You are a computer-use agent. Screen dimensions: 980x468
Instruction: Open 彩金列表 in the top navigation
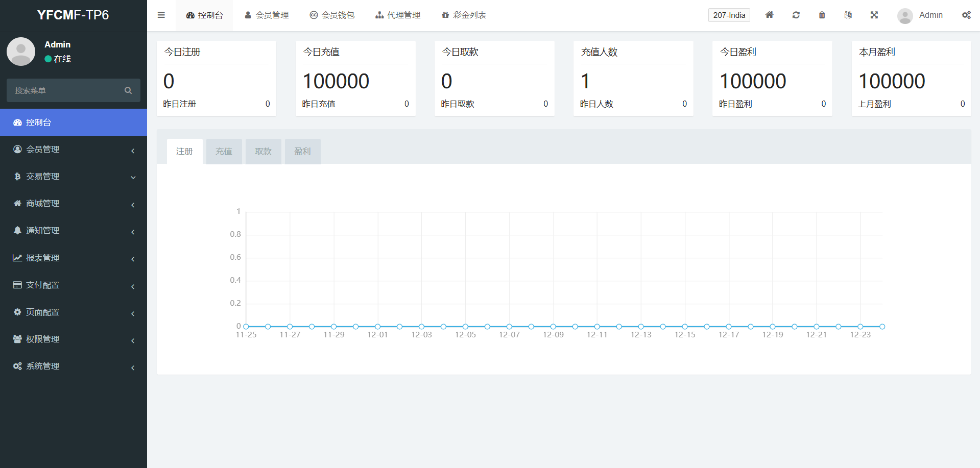(x=464, y=15)
